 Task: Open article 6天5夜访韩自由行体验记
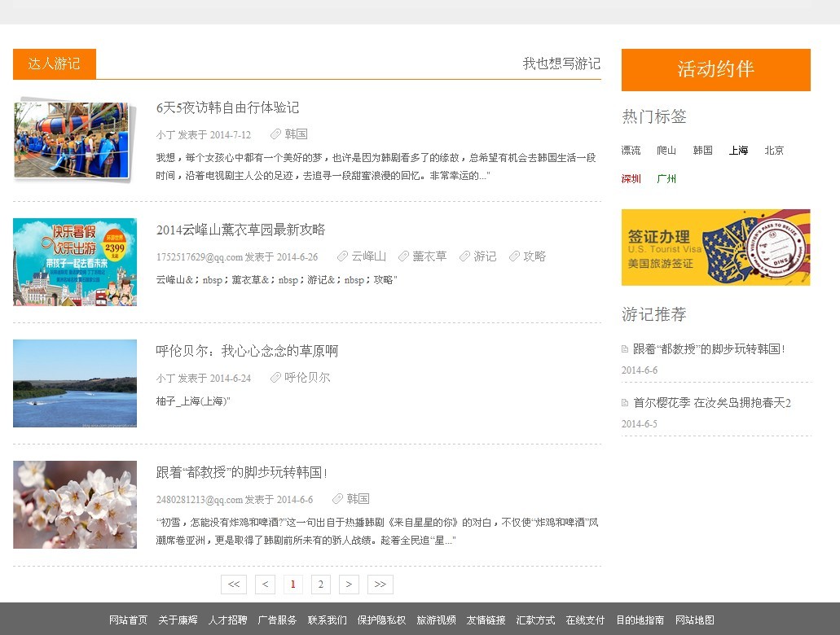[227, 107]
